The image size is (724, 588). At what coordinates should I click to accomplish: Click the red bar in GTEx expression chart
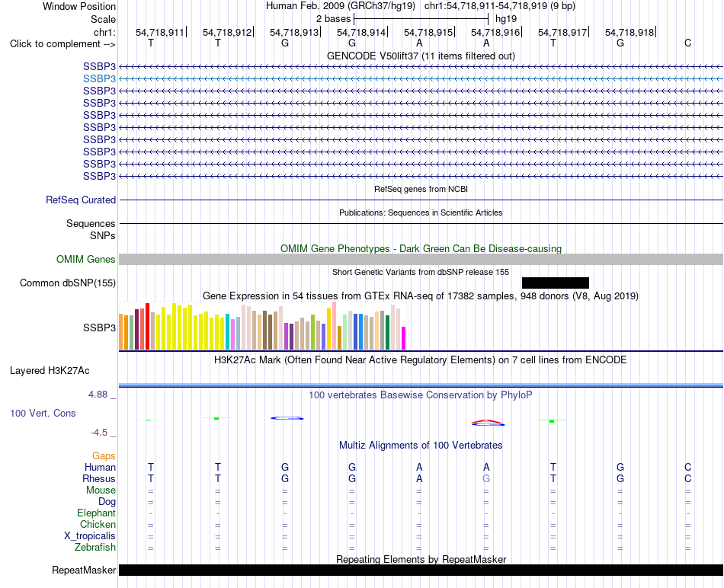pos(147,326)
